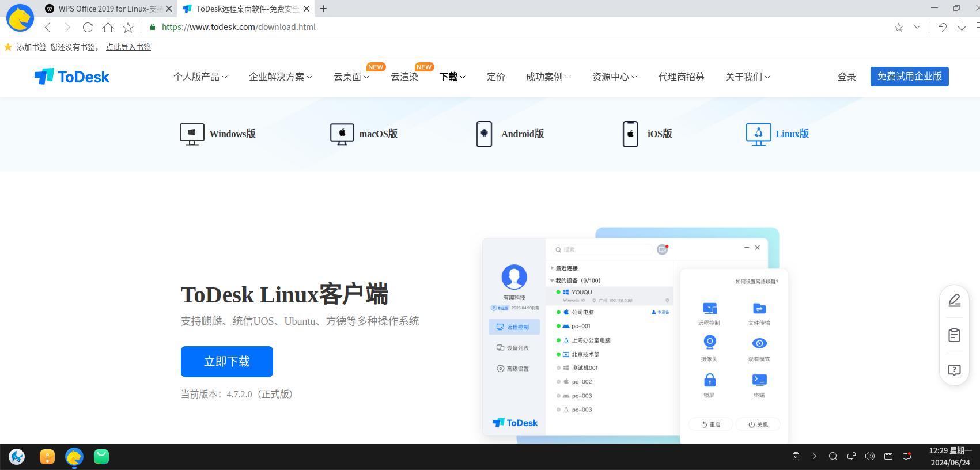This screenshot has width=980, height=470.
Task: Click the tray volume icon
Action: pyautogui.click(x=870, y=457)
